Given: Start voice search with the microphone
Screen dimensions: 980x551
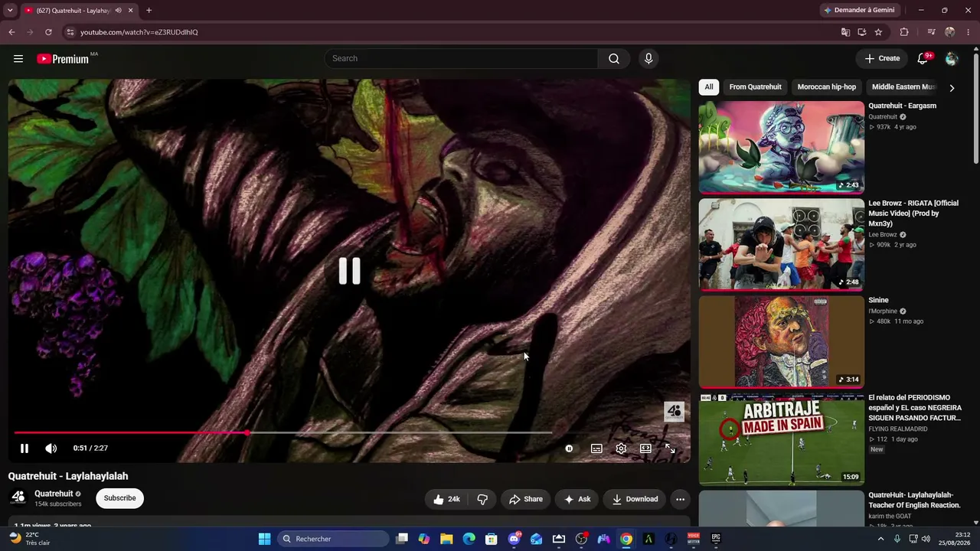Looking at the screenshot, I should [x=648, y=59].
